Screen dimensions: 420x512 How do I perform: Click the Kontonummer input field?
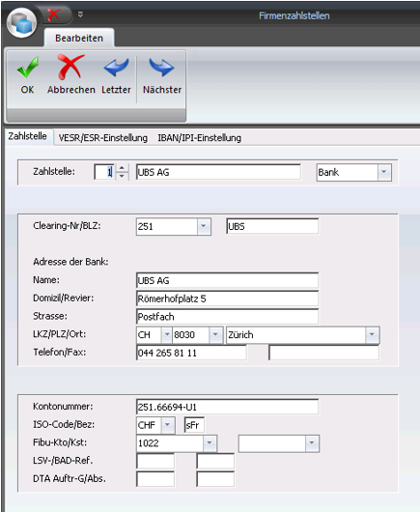click(227, 407)
